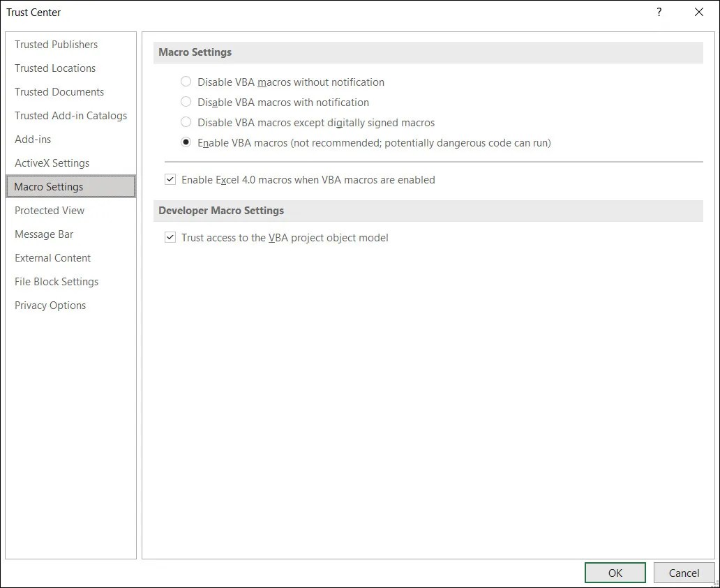
Task: Open ActiveX Settings page
Action: click(x=52, y=163)
